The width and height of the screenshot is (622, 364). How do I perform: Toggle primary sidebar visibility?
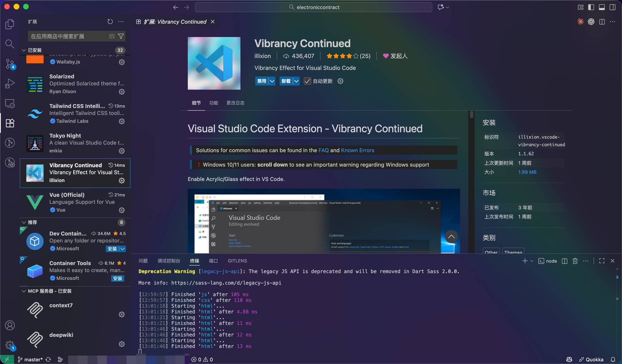pyautogui.click(x=591, y=7)
